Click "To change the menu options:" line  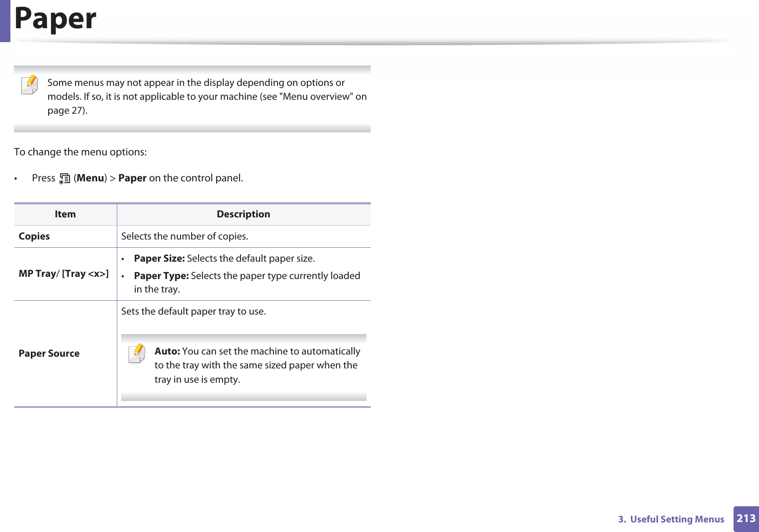pyautogui.click(x=80, y=152)
